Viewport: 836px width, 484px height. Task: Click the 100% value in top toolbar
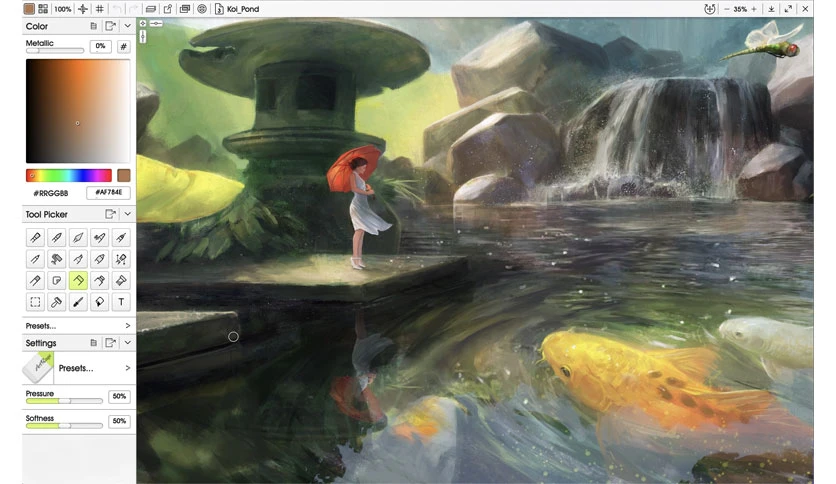coord(62,9)
